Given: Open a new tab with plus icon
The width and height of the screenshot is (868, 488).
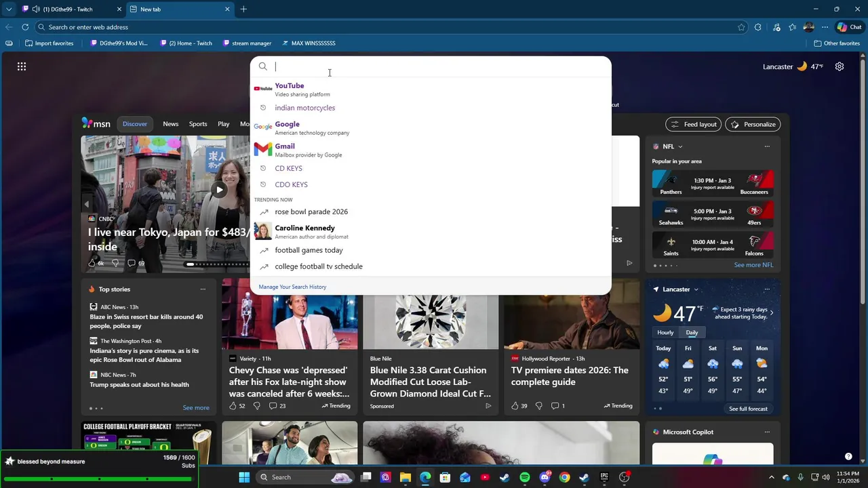Looking at the screenshot, I should [243, 9].
